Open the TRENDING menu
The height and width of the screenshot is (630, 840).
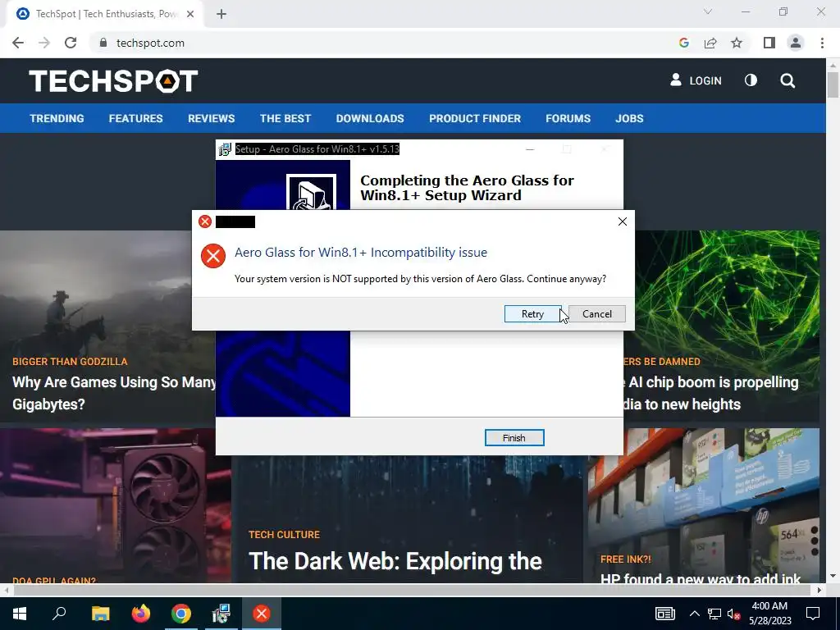point(57,118)
